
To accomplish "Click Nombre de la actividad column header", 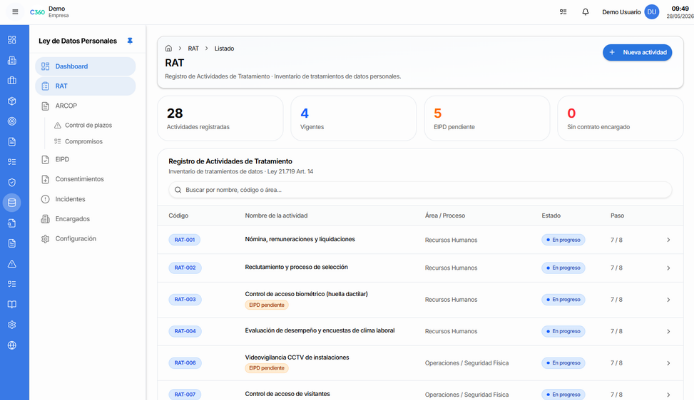I will (x=276, y=216).
